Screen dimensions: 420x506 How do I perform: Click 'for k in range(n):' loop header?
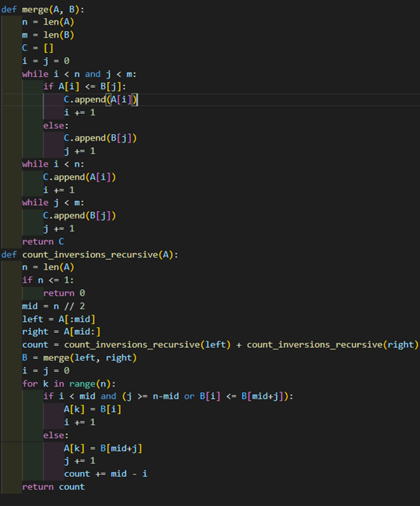69,383
